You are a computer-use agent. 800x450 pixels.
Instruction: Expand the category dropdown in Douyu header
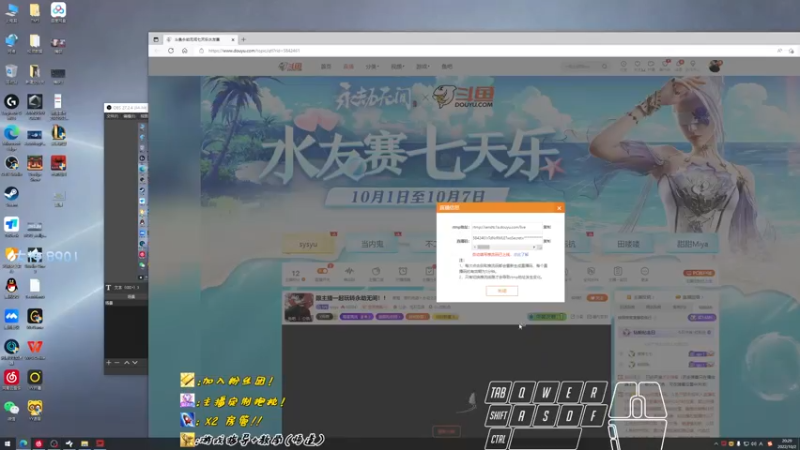[x=372, y=66]
